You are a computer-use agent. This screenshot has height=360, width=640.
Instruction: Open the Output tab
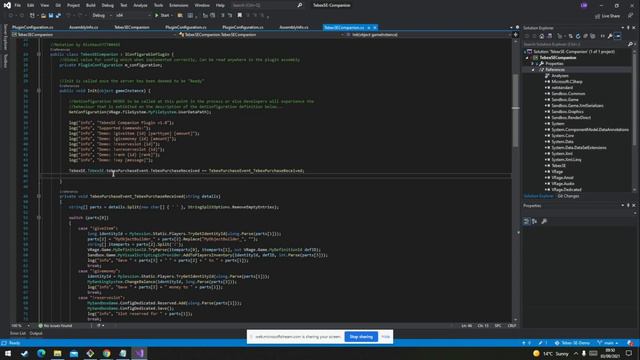pos(36,333)
